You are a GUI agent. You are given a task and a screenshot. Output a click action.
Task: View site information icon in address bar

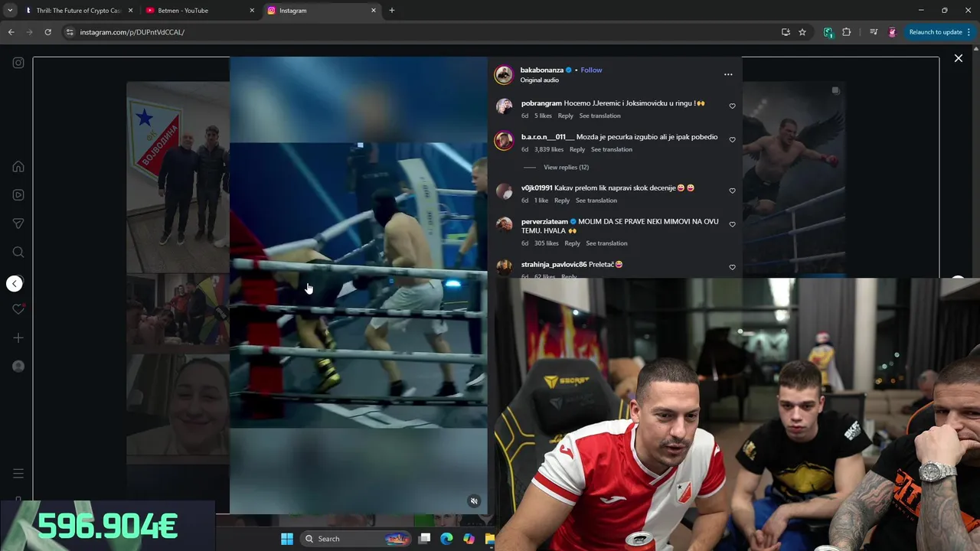pyautogui.click(x=70, y=32)
